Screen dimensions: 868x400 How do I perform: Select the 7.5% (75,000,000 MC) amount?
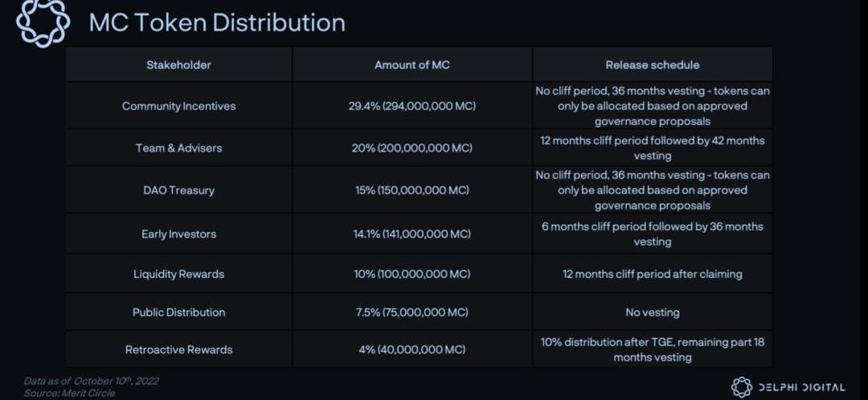coord(412,312)
